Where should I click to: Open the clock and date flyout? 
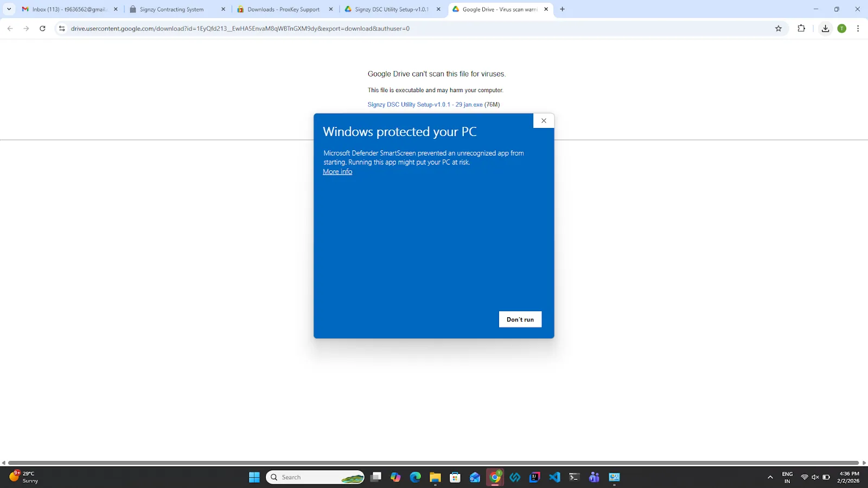click(x=848, y=477)
